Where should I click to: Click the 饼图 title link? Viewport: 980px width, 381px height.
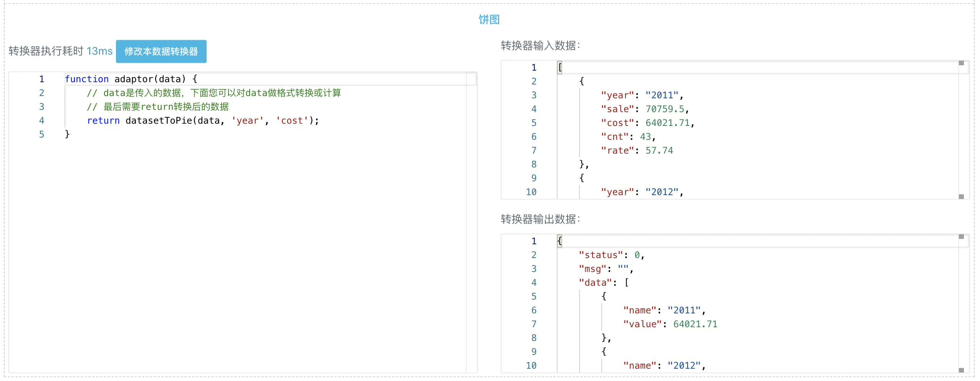tap(489, 20)
